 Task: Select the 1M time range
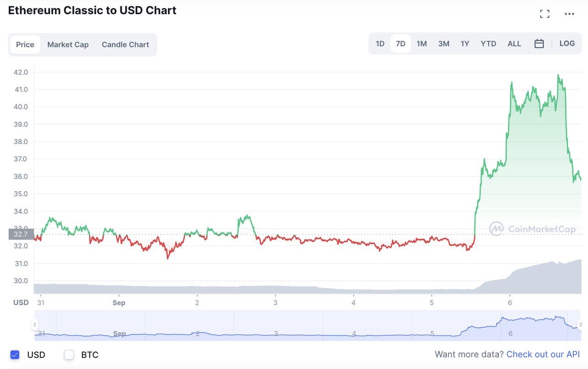(x=422, y=44)
